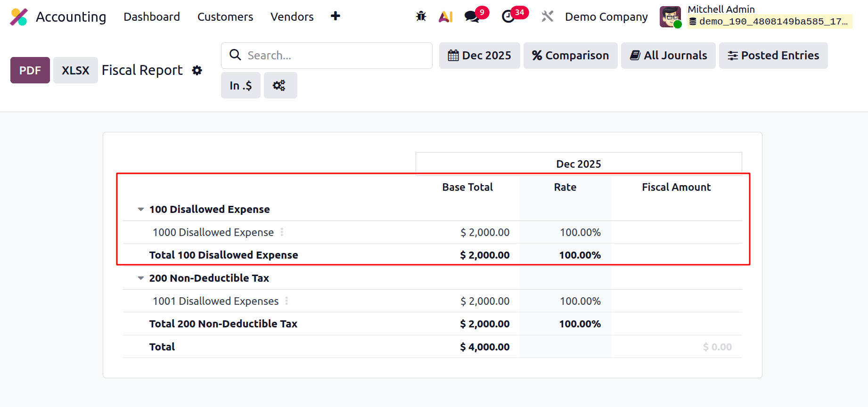This screenshot has height=407, width=868.
Task: Click 100 Disallowed Expense section title
Action: (209, 209)
